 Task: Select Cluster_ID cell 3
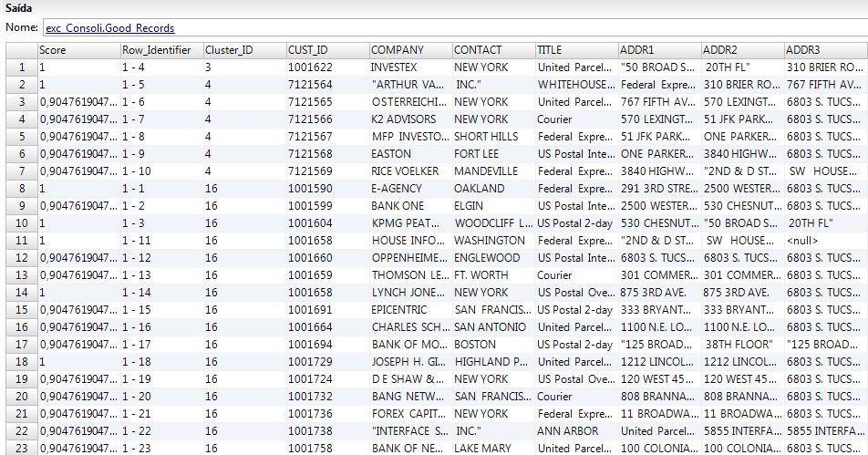[245, 67]
